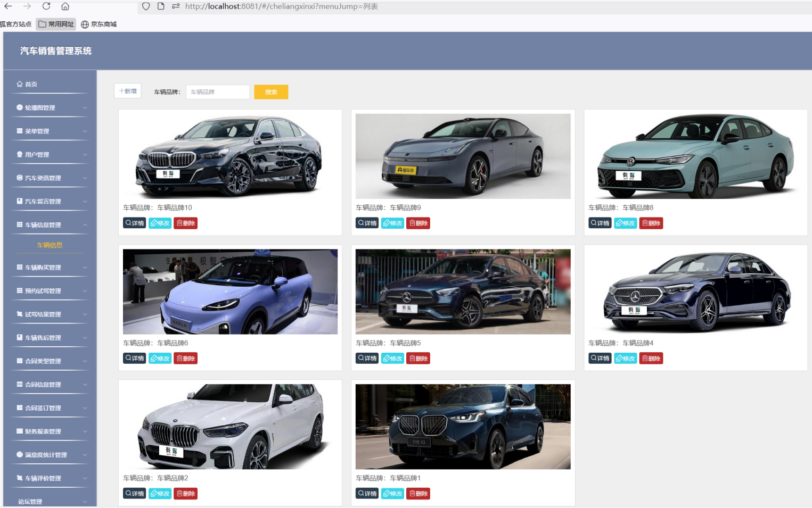
Task: Click the icon next to 用户管理
Action: point(20,154)
